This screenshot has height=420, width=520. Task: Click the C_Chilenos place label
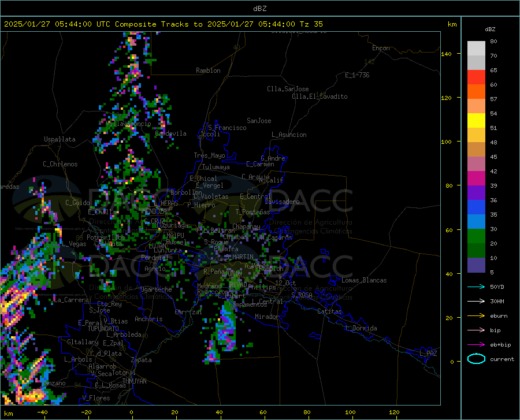pos(60,164)
